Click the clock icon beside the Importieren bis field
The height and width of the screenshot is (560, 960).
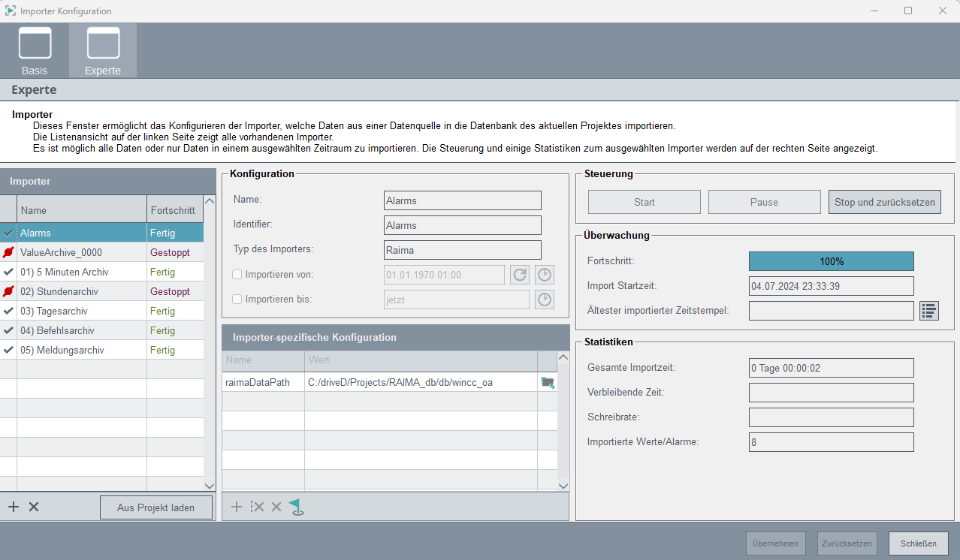tap(545, 300)
